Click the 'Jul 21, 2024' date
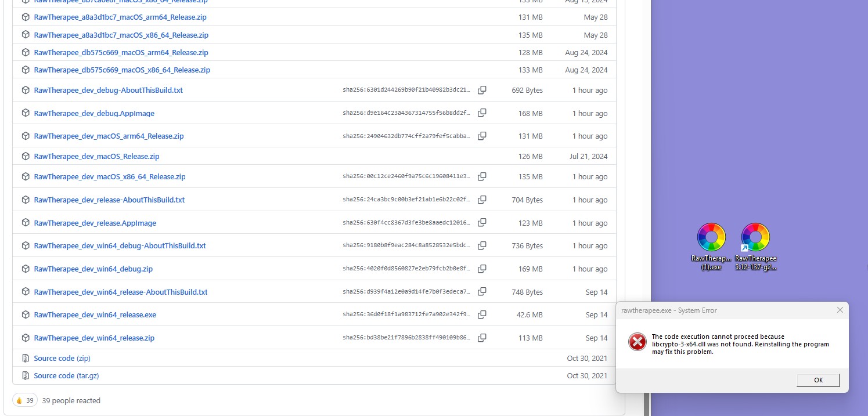This screenshot has width=868, height=416. (x=589, y=157)
